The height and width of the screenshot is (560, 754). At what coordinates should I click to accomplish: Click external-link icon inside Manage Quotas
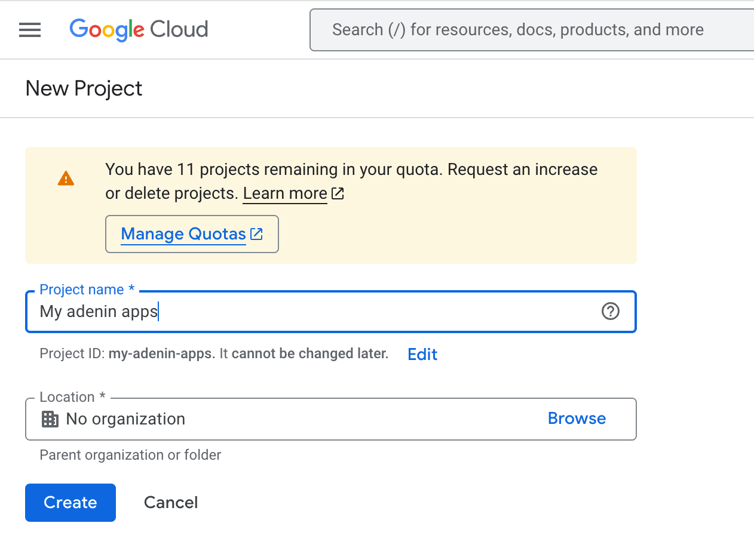[257, 234]
